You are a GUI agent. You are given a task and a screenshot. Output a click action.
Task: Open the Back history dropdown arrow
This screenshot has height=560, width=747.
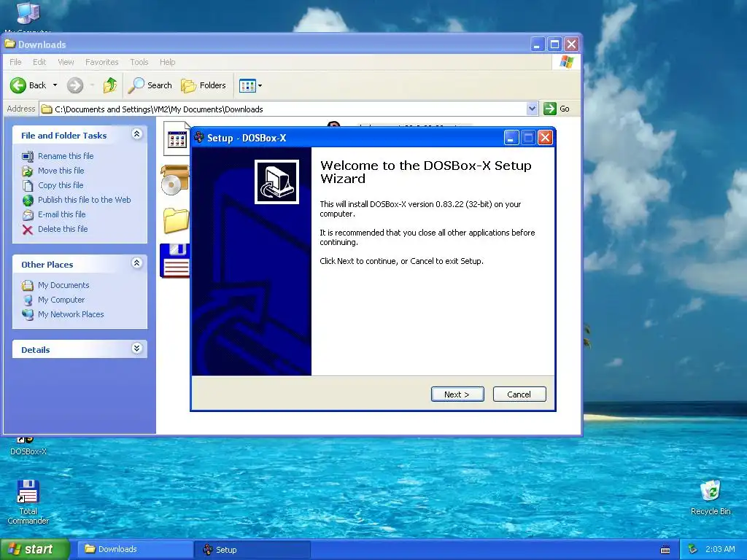[55, 85]
